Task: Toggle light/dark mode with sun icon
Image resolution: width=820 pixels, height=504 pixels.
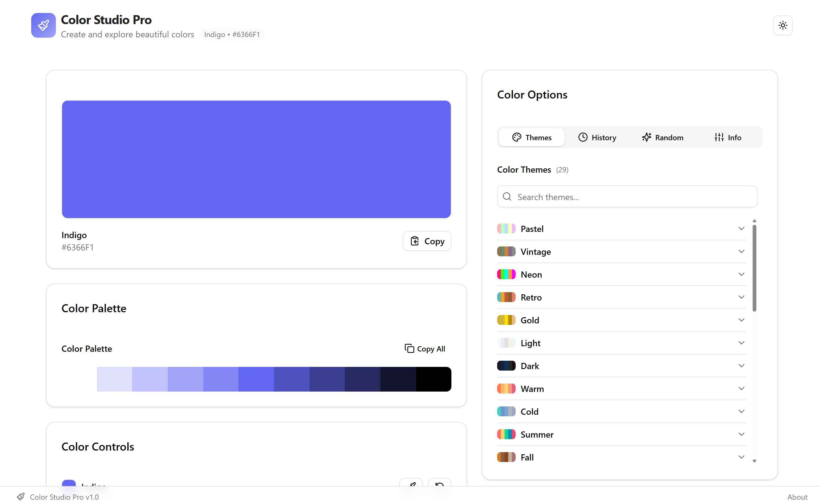Action: [x=783, y=25]
